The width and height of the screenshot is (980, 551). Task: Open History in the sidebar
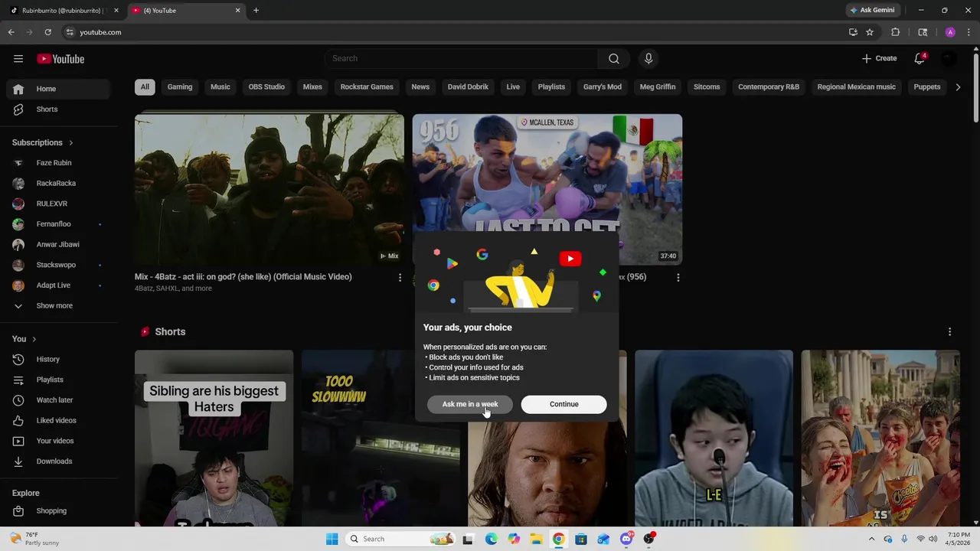click(59, 359)
